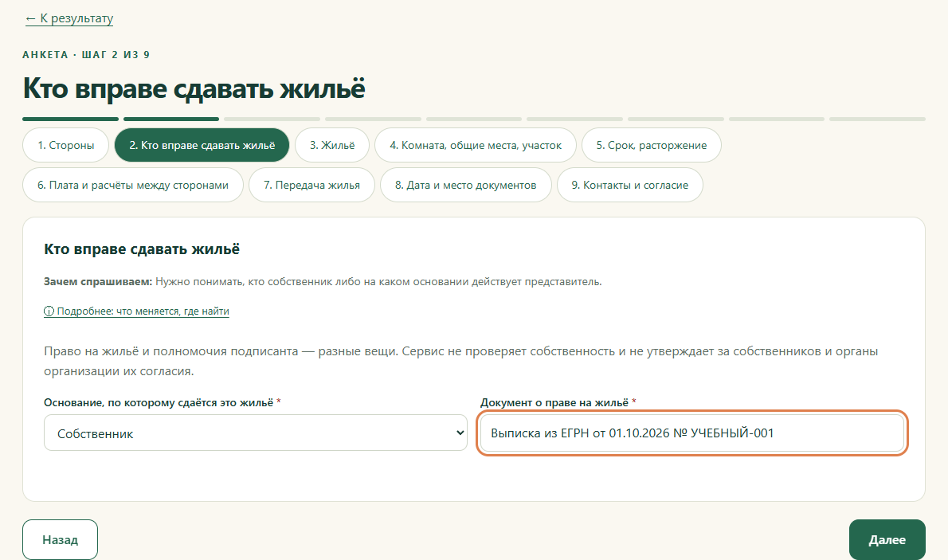Open 'Подробнее: что меняется, где найти' link
Viewport: 948px width, 560px height.
tap(137, 311)
